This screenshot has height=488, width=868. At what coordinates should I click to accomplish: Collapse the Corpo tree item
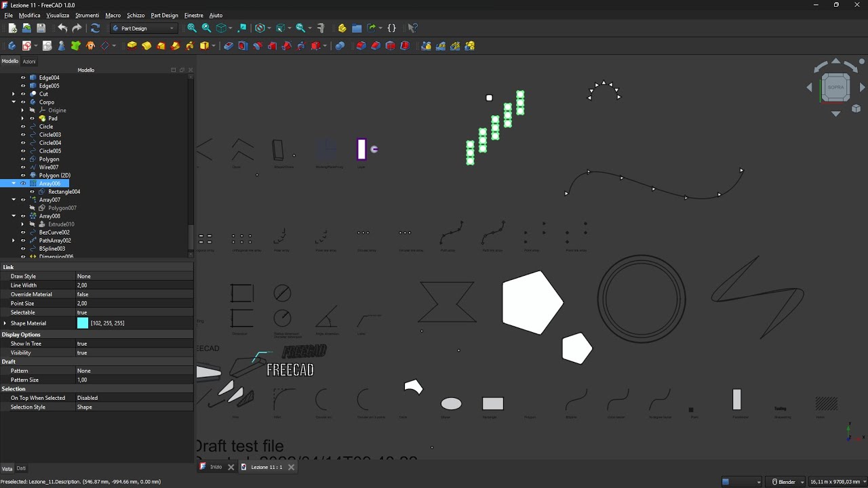[14, 102]
